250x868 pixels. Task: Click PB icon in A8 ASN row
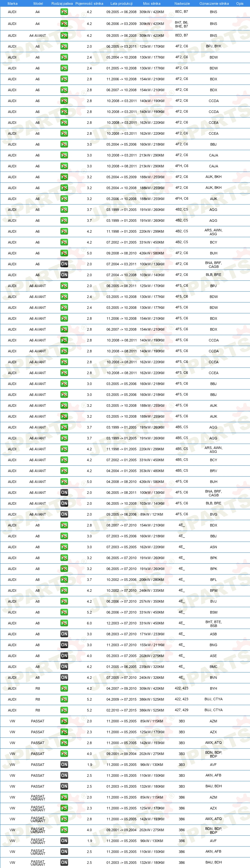click(x=64, y=547)
